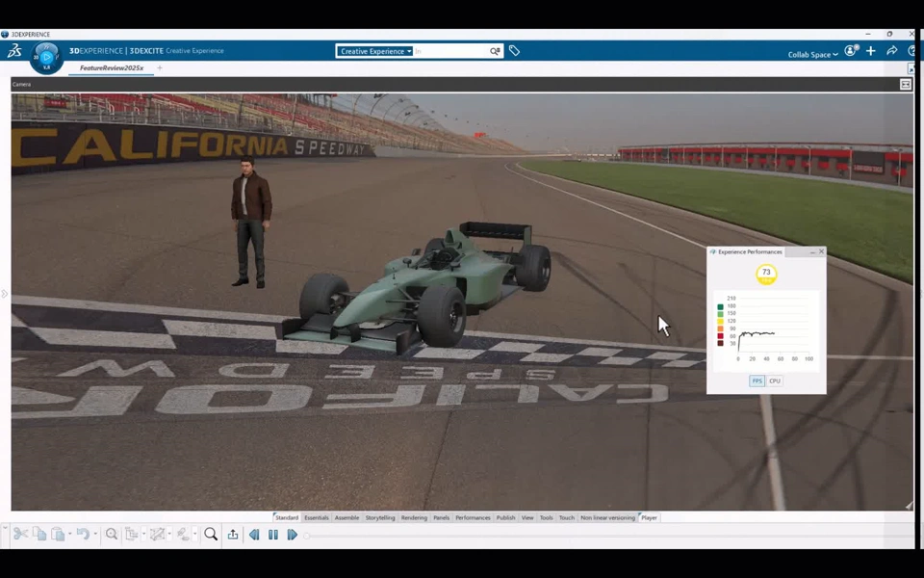Open the Paste options dropdown arrow
The height and width of the screenshot is (578, 924).
[69, 535]
